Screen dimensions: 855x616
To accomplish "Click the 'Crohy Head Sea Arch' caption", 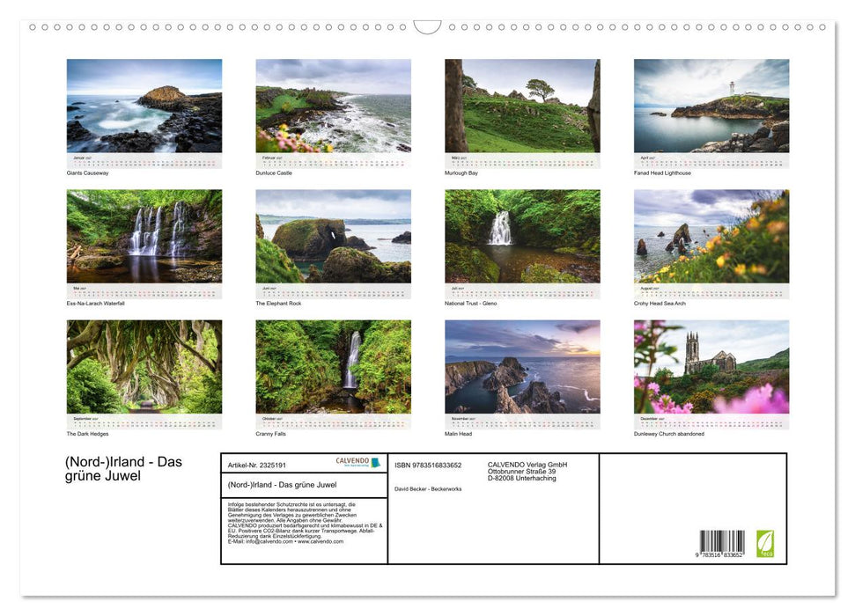I will coord(660,303).
